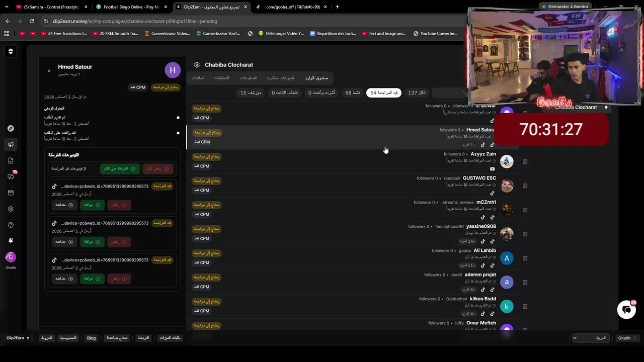Open a new browser tab with the plus button
Screen dimensions: 644x362
point(337,7)
